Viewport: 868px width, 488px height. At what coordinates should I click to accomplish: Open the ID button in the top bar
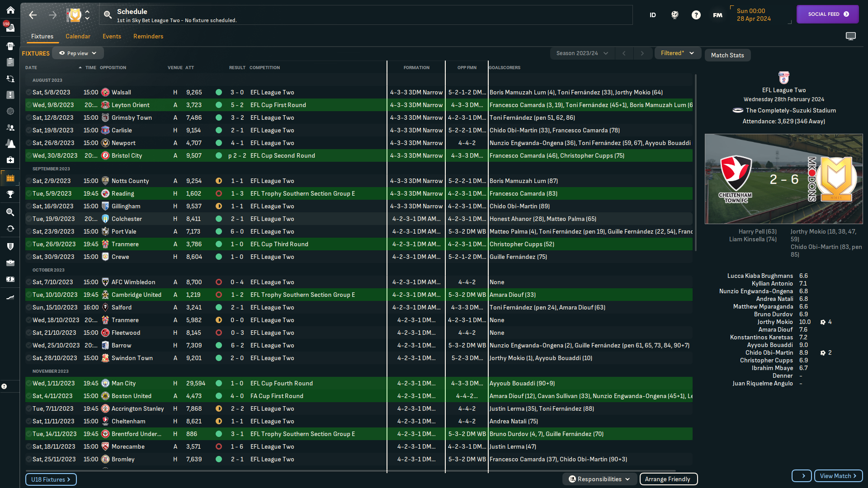coord(652,15)
